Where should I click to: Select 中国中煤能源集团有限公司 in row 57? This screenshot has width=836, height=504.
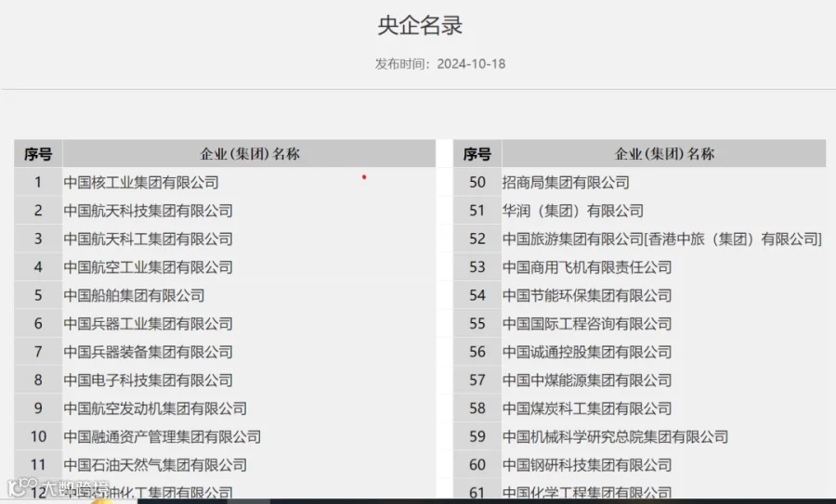[x=587, y=381]
